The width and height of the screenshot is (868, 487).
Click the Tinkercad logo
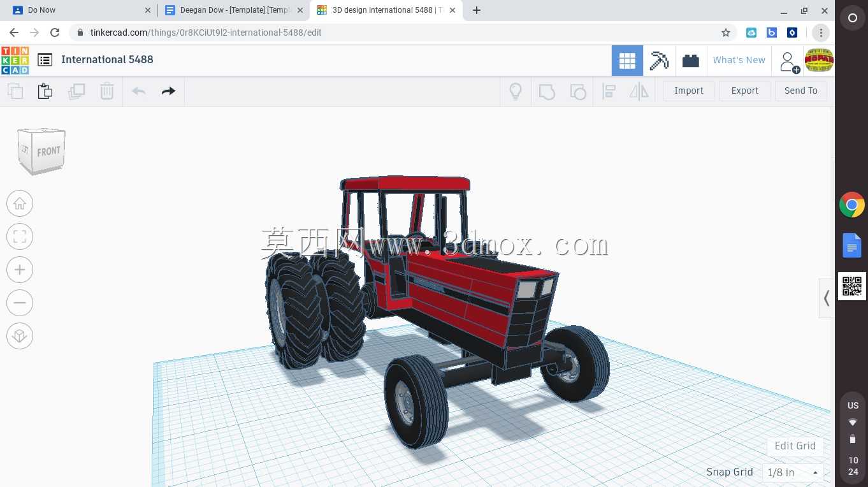pos(15,60)
